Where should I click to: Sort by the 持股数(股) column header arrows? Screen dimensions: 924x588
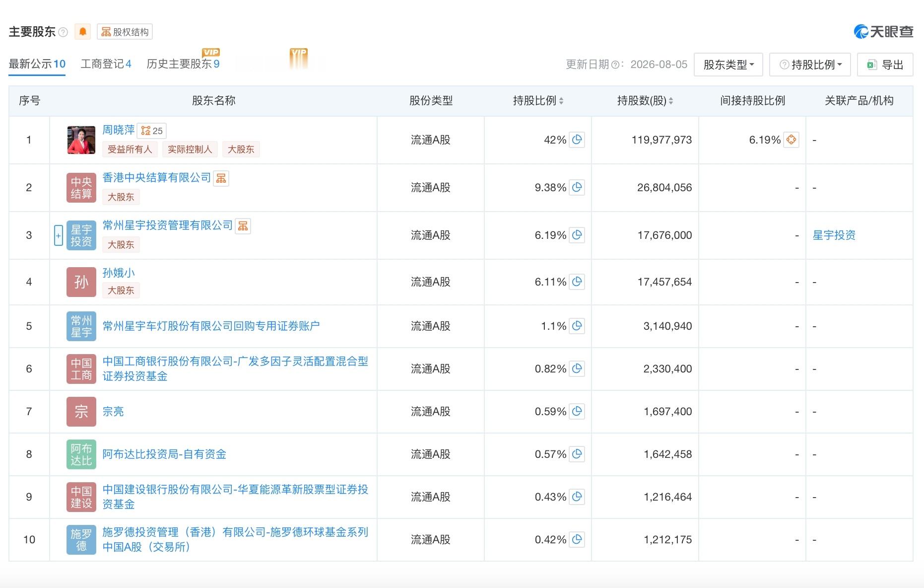[671, 101]
